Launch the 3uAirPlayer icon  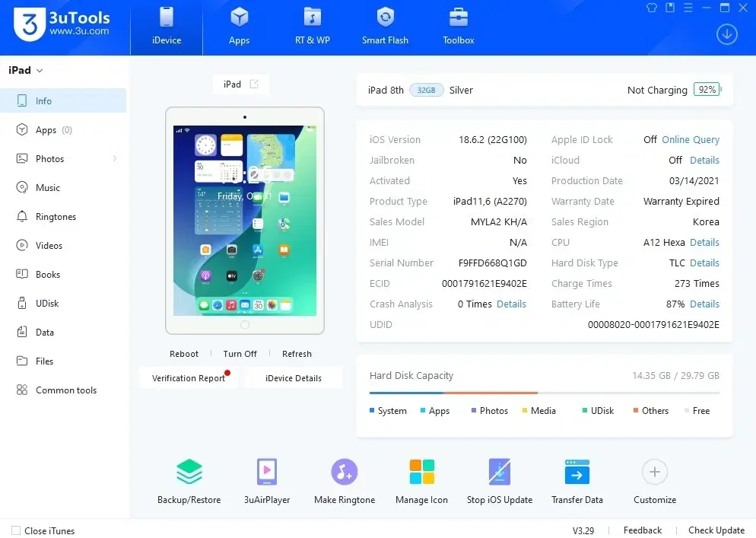[x=267, y=472]
